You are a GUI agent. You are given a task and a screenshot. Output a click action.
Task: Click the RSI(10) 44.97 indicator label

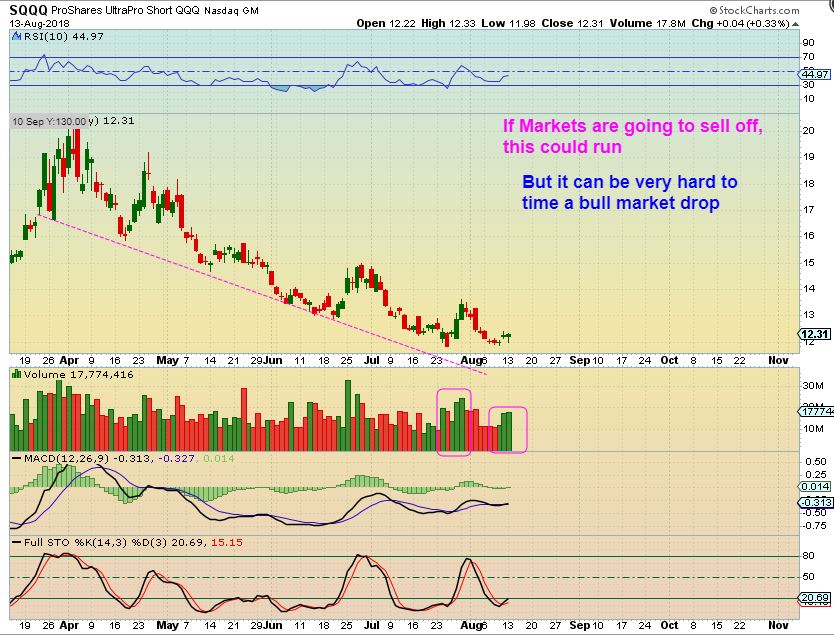[63, 36]
